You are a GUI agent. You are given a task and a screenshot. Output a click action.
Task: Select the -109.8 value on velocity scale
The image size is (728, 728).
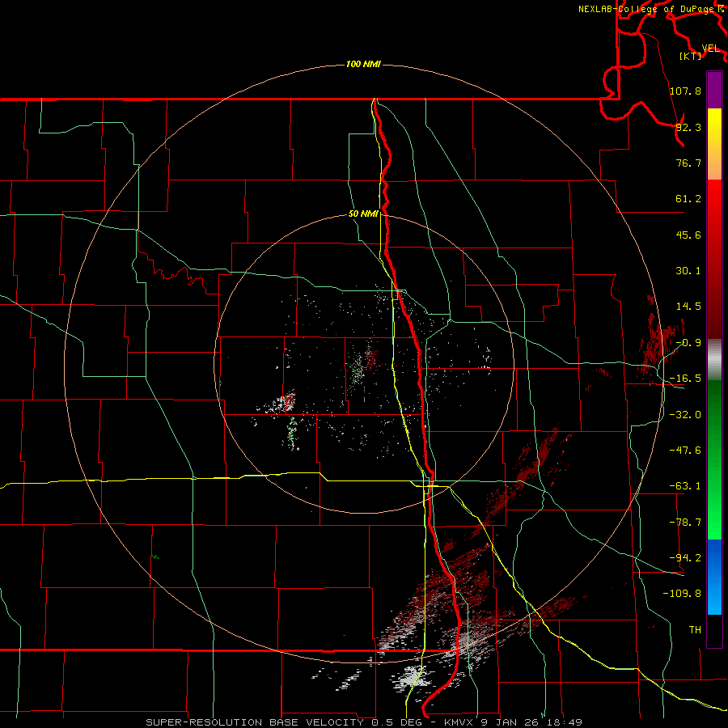click(683, 594)
